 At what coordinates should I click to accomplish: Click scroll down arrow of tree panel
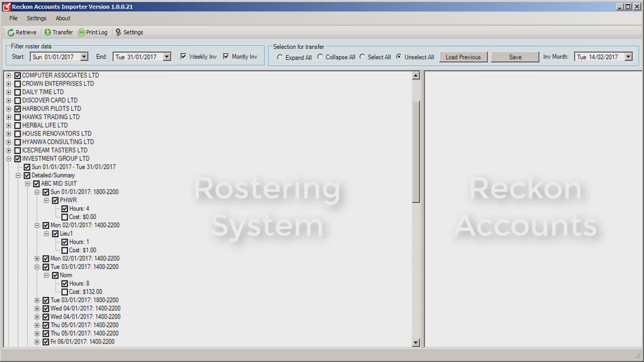416,343
